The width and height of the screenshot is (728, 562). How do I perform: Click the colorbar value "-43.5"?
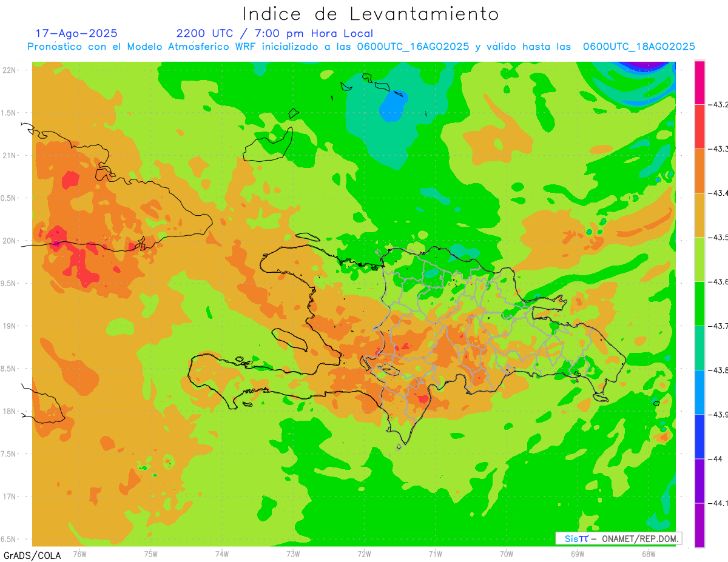pos(718,238)
